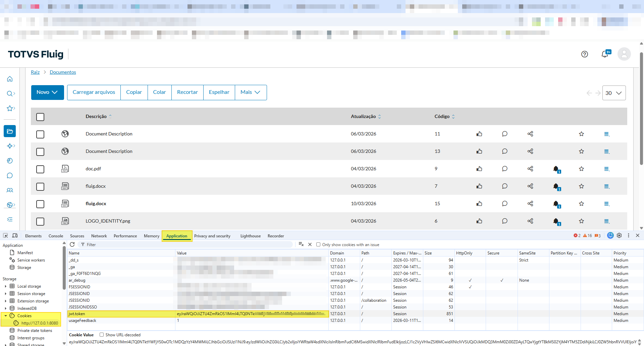
Task: Follow the Raiz breadcrumb link
Action: [35, 72]
